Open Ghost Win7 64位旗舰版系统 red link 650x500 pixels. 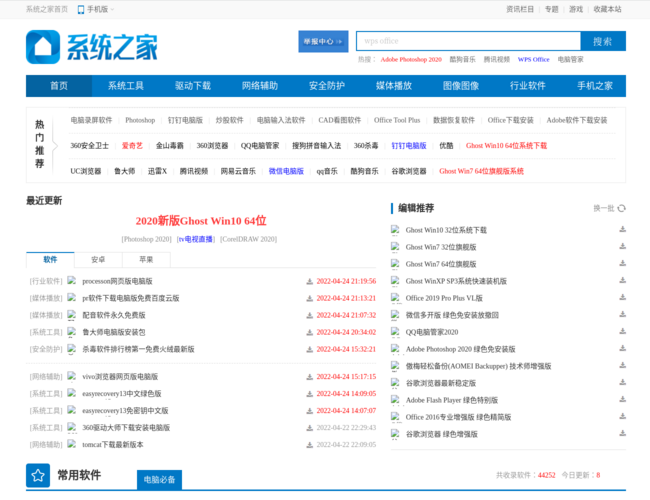(x=481, y=171)
